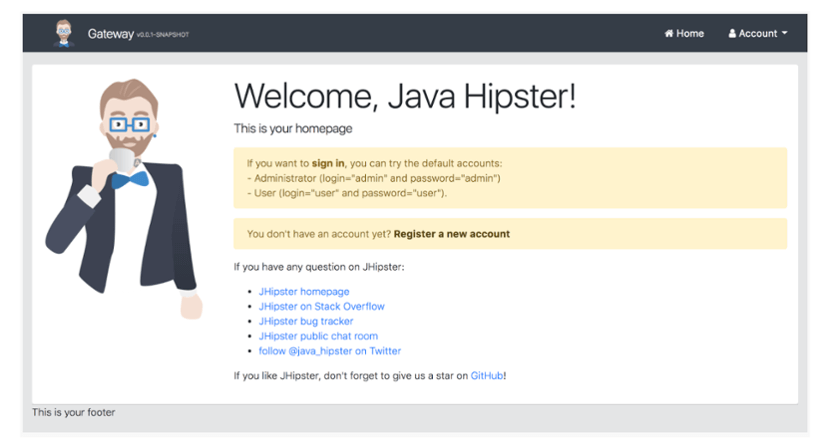Click the JHipster logo in navbar
Image resolution: width=834 pixels, height=445 pixels.
tap(64, 33)
